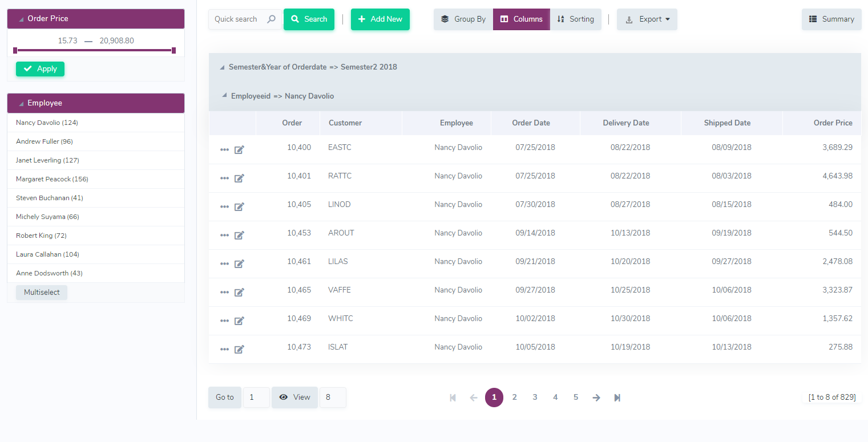The image size is (868, 442).
Task: Open row options for order 10,461
Action: [224, 263]
